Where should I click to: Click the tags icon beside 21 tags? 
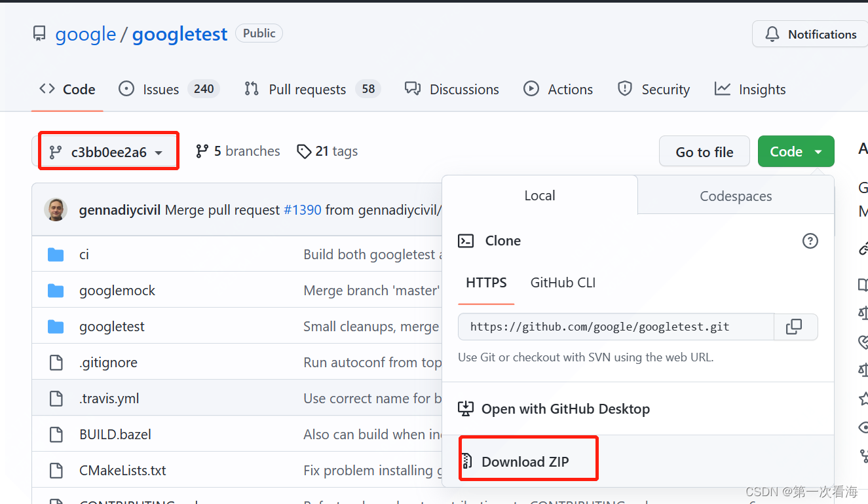[x=303, y=151]
